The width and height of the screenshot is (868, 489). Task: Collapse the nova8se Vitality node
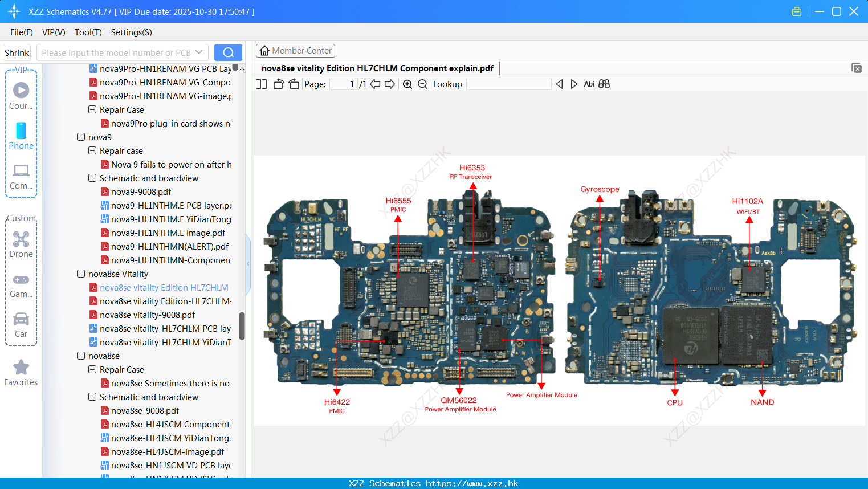81,274
